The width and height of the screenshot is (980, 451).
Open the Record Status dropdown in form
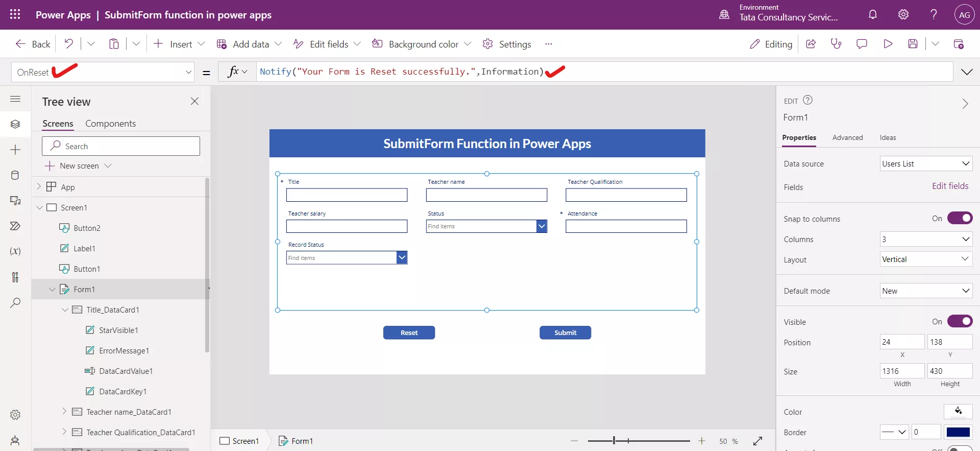[x=402, y=257]
